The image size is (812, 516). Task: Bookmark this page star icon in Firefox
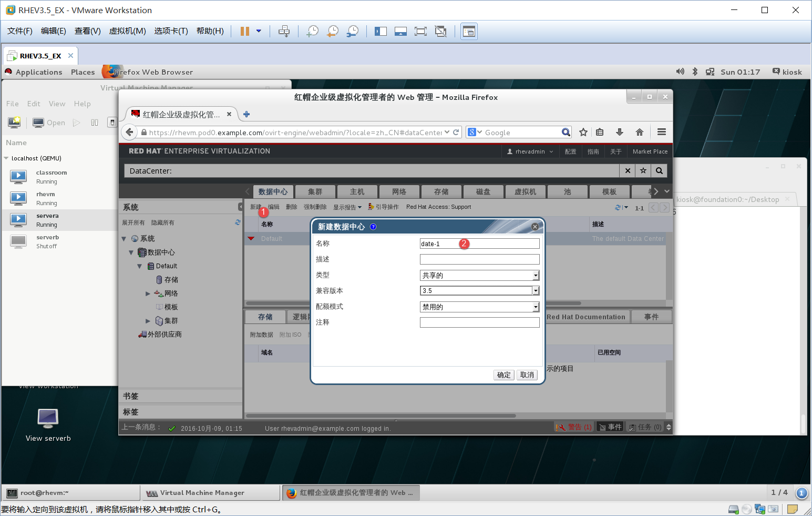tap(583, 132)
